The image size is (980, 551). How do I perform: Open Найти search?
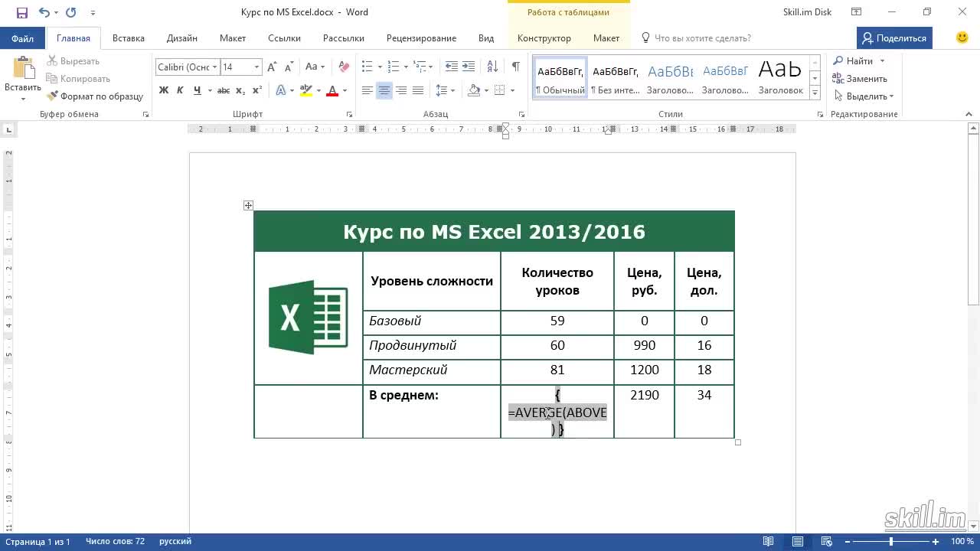click(x=854, y=61)
